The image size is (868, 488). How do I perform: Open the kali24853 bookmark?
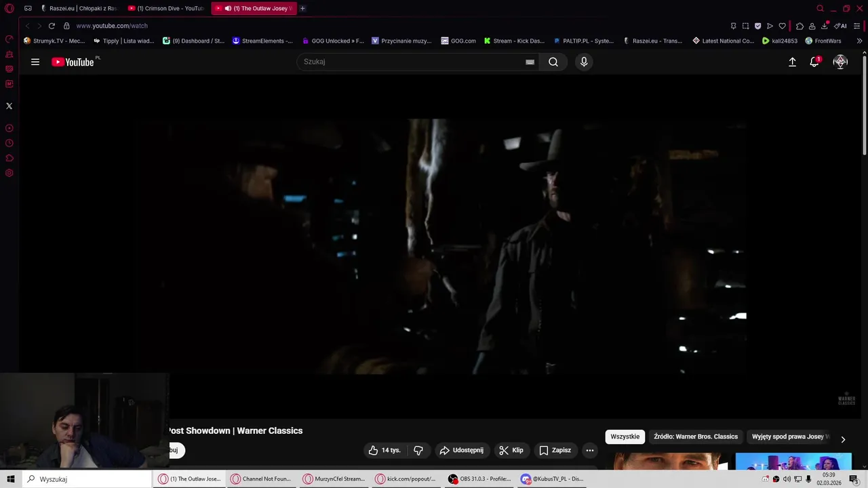point(780,41)
